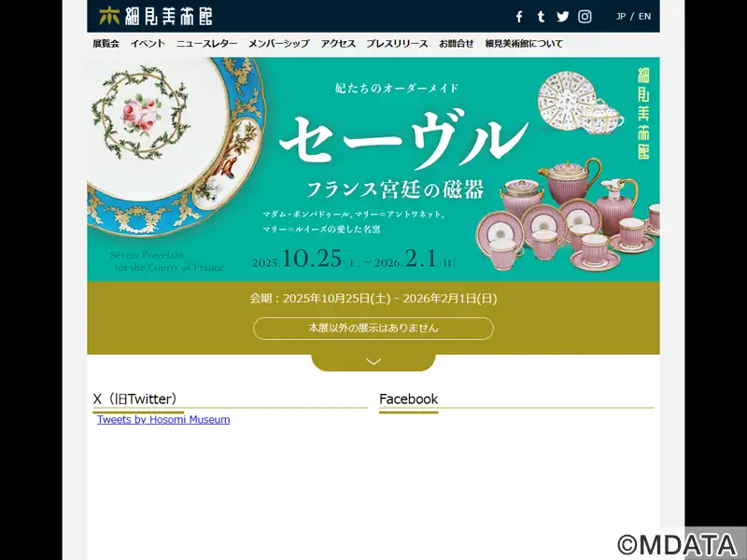Follow the Tweets by Hosomi Museum link
Image resolution: width=747 pixels, height=560 pixels.
163,419
